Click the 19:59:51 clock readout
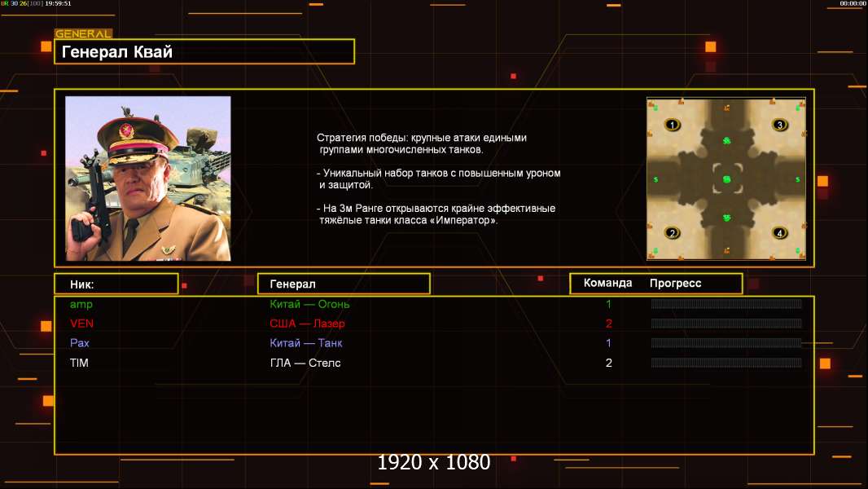 58,3
